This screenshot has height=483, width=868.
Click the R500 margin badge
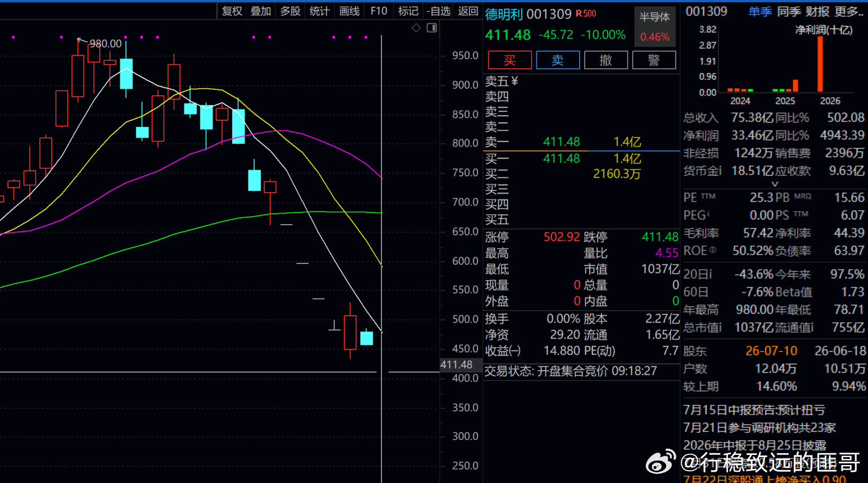click(x=586, y=13)
